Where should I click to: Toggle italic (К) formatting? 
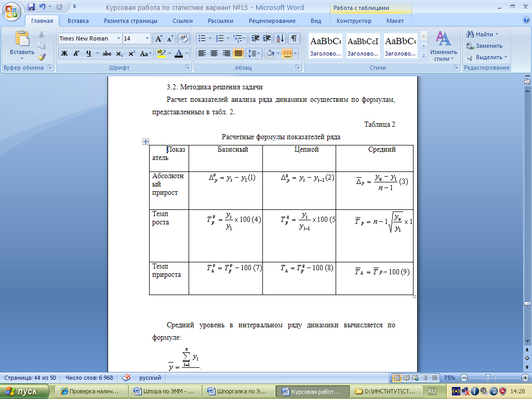pyautogui.click(x=76, y=54)
